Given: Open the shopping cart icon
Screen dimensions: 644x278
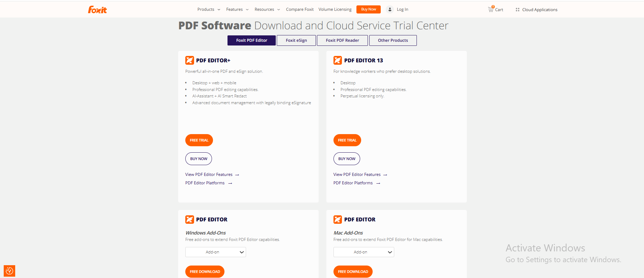Looking at the screenshot, I should tap(490, 9).
